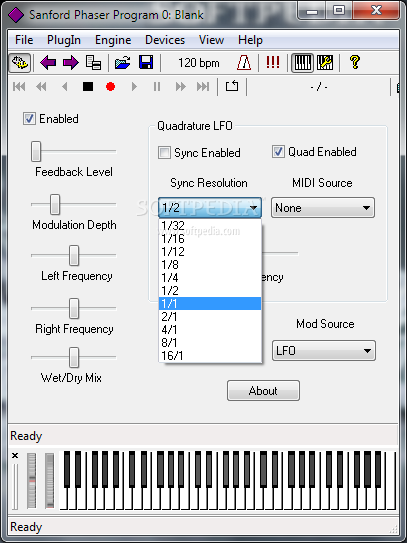The width and height of the screenshot is (407, 543).
Task: Open the View menu
Action: pos(211,40)
